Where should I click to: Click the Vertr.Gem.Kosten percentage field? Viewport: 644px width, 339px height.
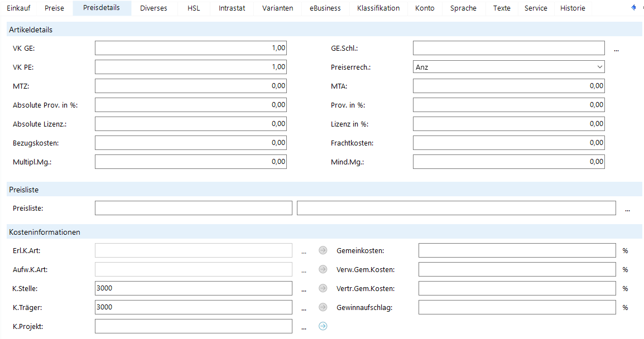coord(517,288)
